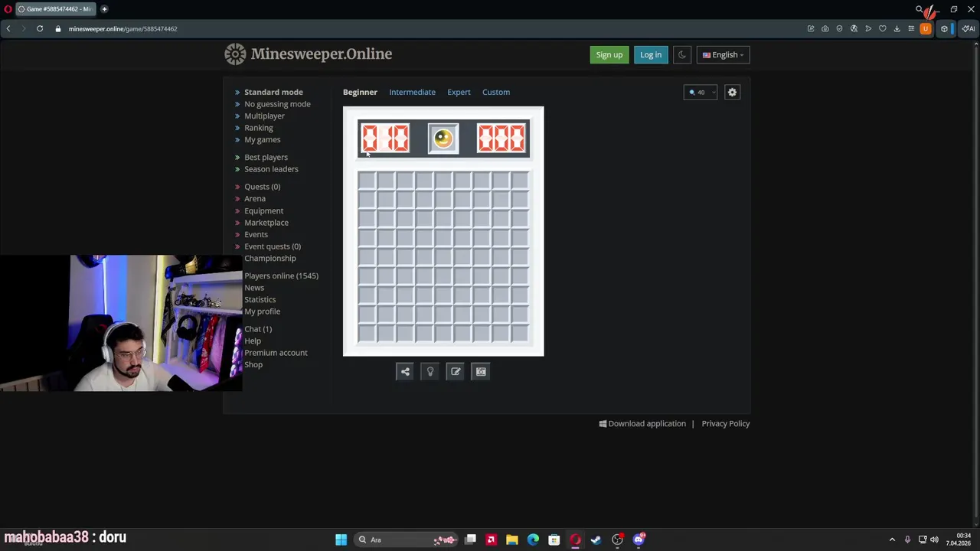Reveal the top-left cell of the minefield
The height and width of the screenshot is (551, 980).
coord(367,181)
